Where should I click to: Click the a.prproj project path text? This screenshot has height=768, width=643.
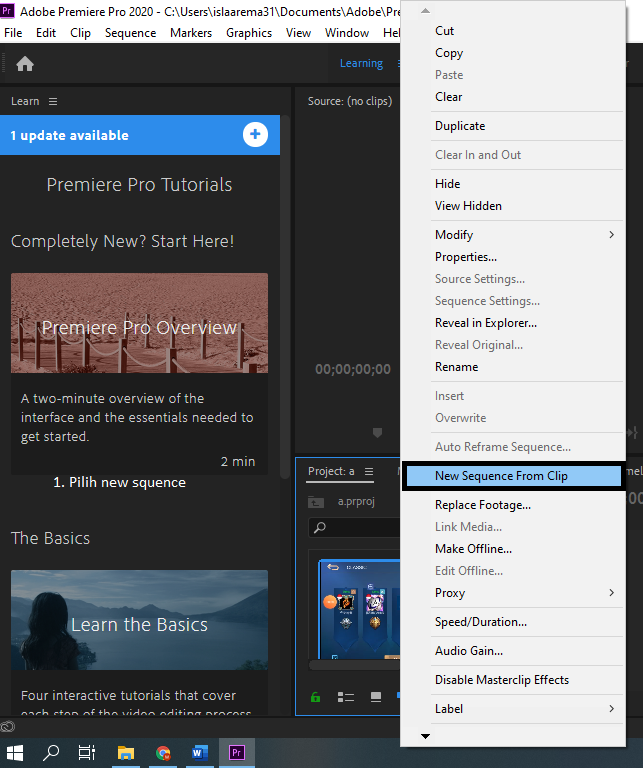(x=356, y=502)
